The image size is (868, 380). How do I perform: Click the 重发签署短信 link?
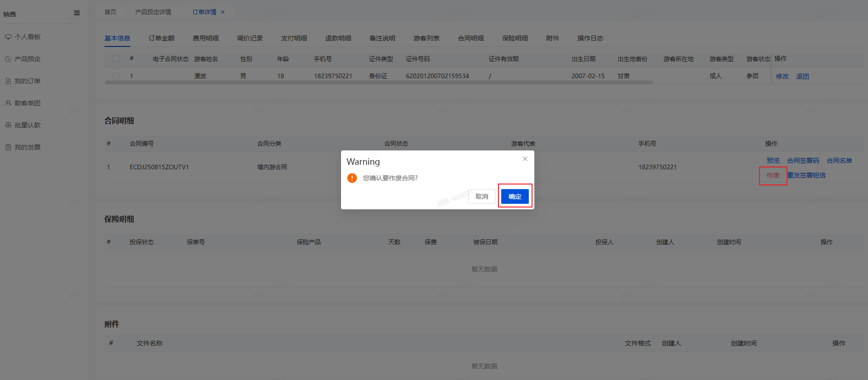tap(806, 175)
